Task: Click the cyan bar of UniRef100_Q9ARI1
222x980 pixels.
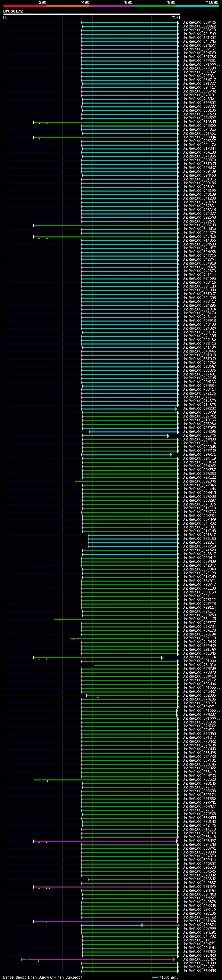Action: (126, 455)
